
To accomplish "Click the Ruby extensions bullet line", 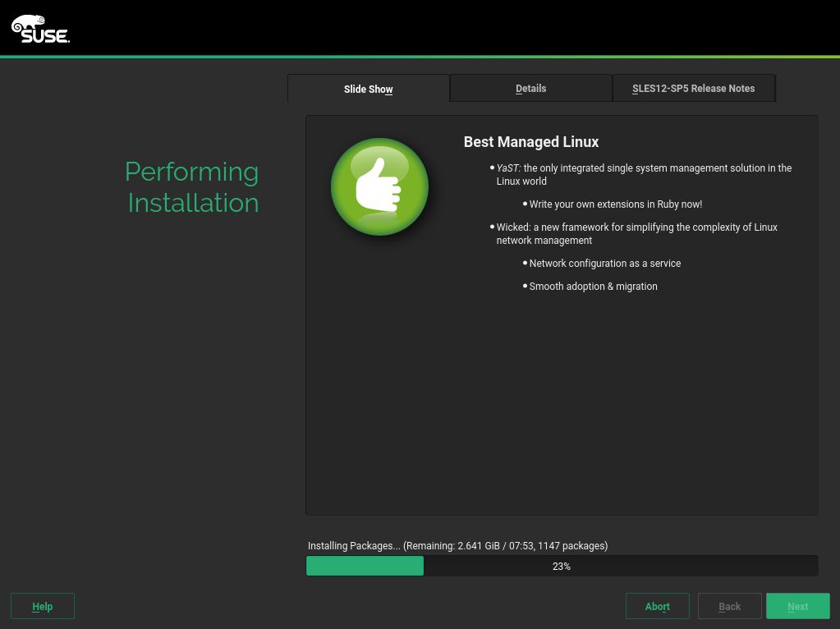I will (x=615, y=204).
